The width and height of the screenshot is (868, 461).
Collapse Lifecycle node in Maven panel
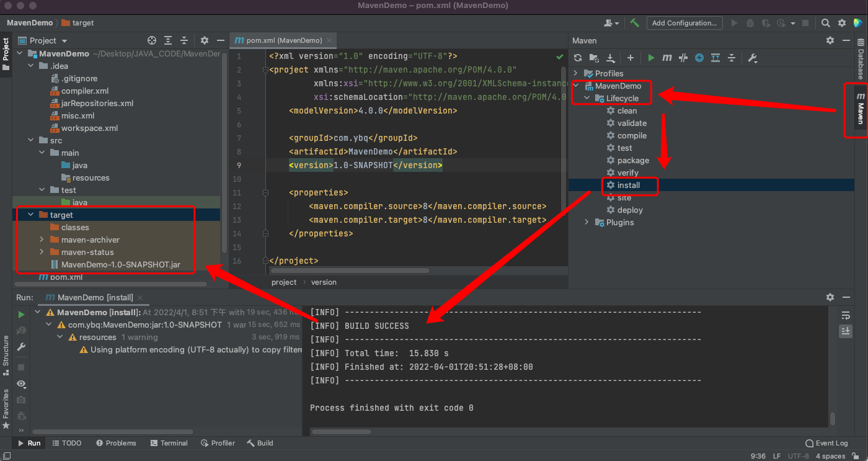tap(587, 98)
